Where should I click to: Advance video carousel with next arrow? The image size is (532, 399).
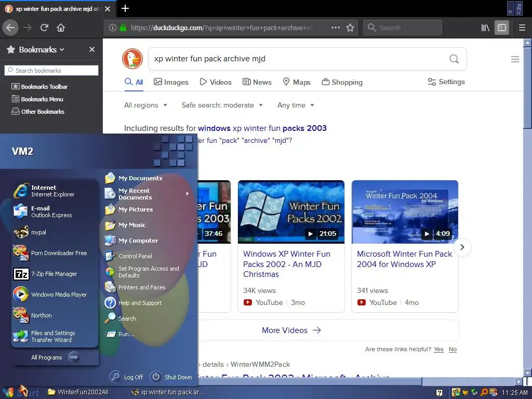point(462,247)
